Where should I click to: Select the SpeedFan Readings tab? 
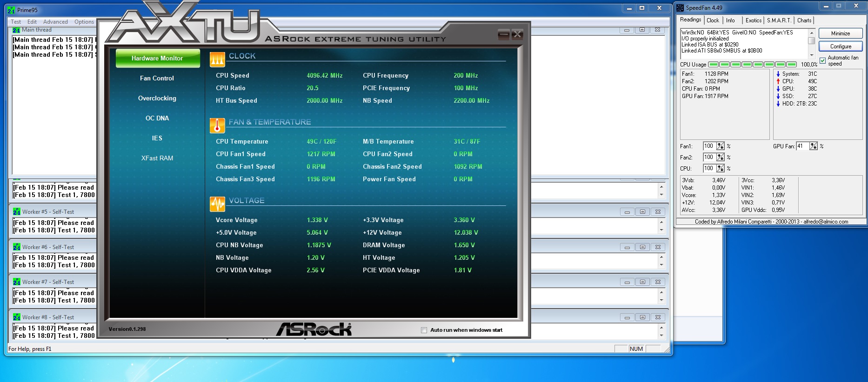click(690, 20)
